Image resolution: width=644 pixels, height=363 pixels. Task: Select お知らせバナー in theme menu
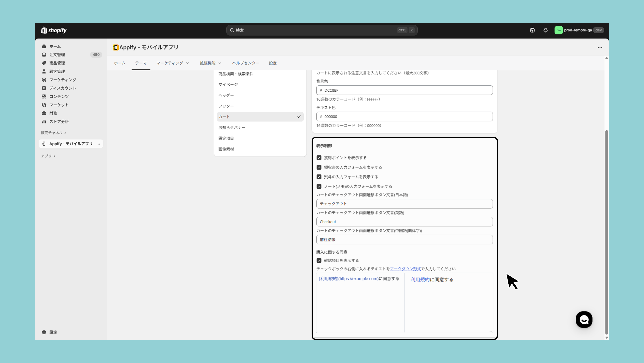coord(232,128)
